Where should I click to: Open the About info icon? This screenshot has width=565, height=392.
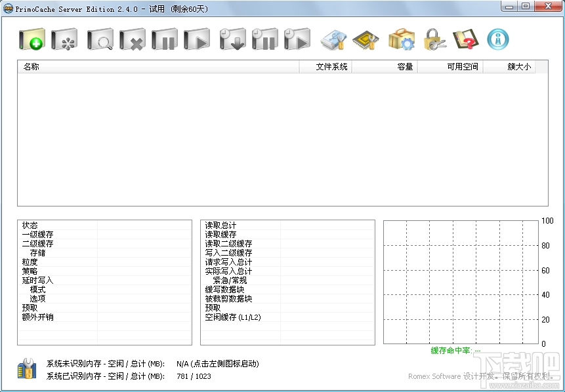tap(498, 39)
